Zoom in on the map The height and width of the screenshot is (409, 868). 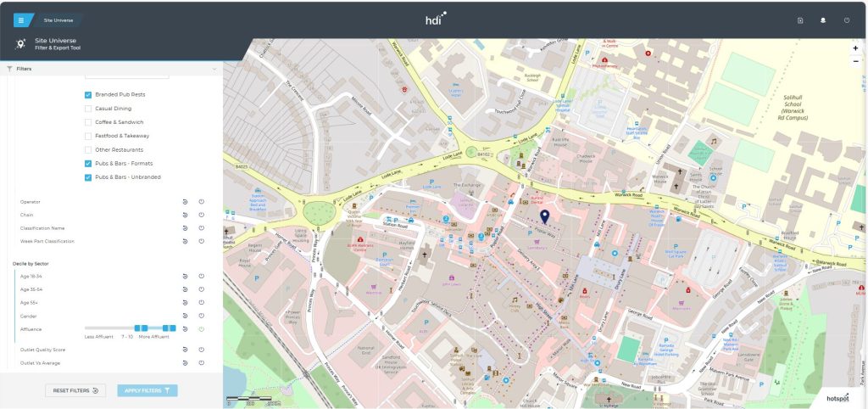pos(855,48)
